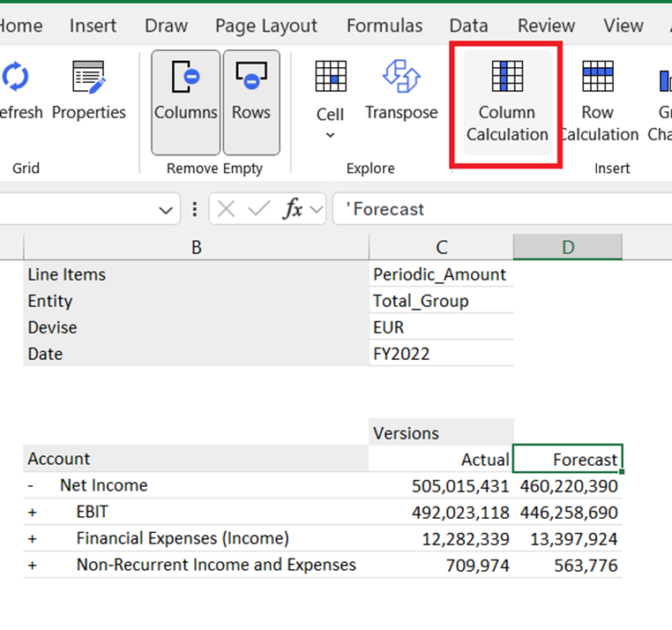Viewport: 672px width, 630px height.
Task: Open the Page Layout tab
Action: coord(266,26)
